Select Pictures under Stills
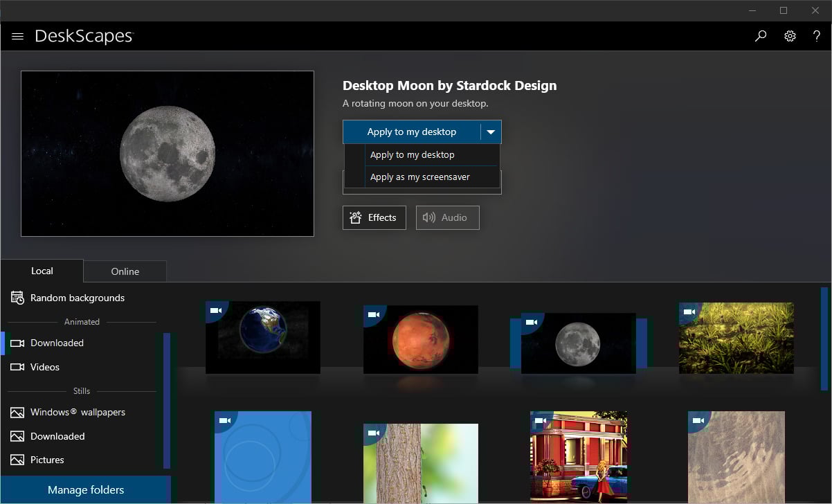The width and height of the screenshot is (832, 504). click(x=47, y=460)
